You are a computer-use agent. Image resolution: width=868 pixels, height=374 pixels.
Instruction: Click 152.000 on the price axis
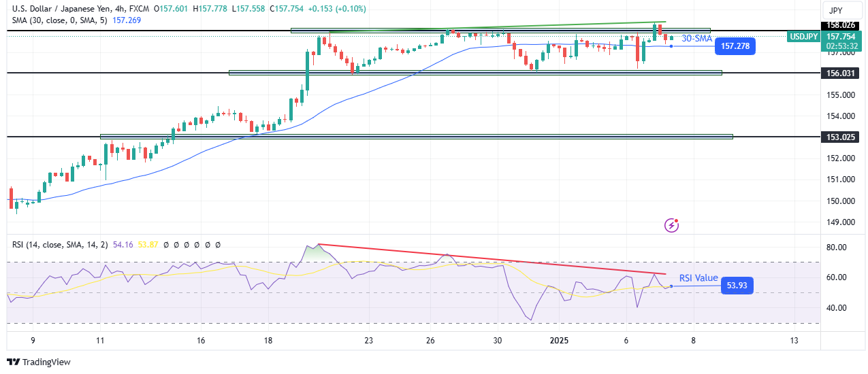(840, 158)
